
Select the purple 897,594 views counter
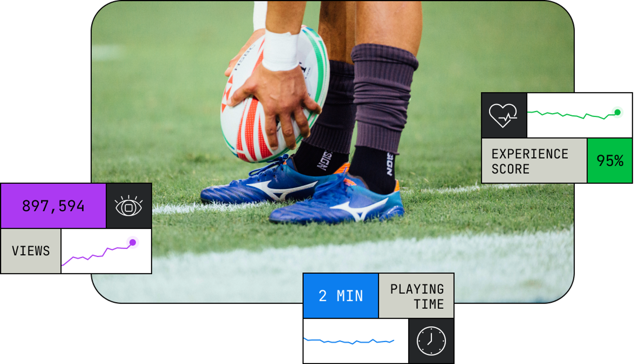53,206
